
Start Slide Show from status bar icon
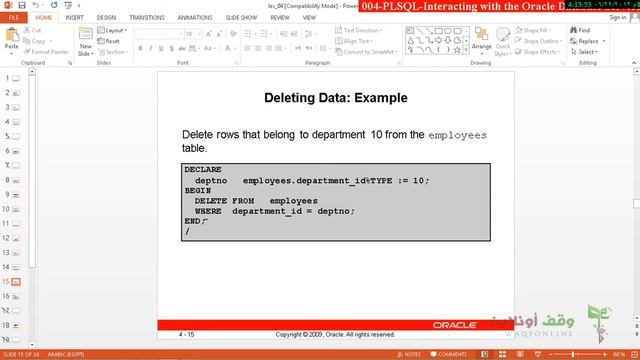[x=538, y=354]
